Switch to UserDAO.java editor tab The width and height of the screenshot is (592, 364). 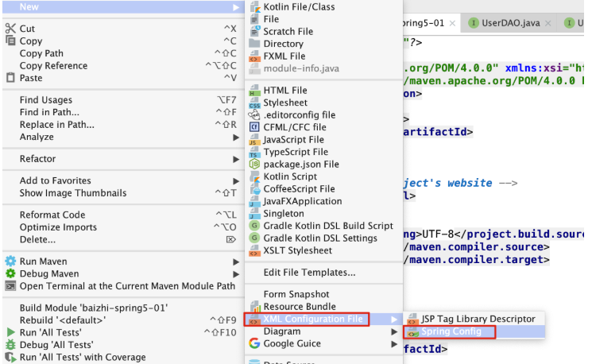point(510,23)
